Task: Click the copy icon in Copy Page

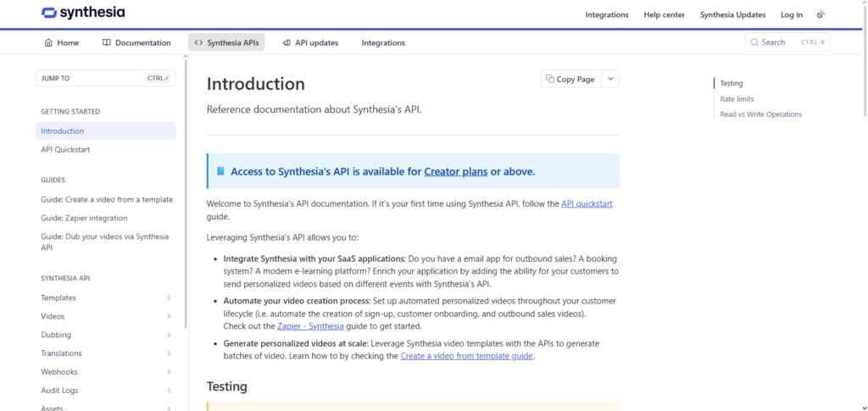Action: [x=550, y=79]
